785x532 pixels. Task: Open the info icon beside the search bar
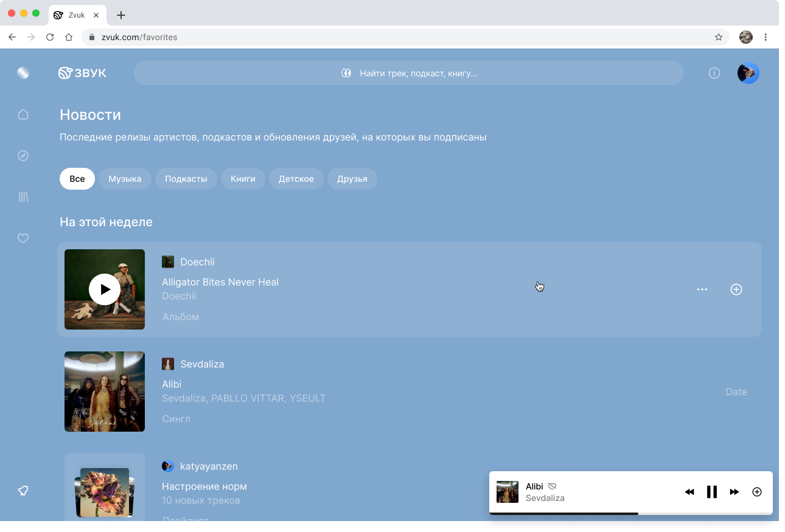714,73
